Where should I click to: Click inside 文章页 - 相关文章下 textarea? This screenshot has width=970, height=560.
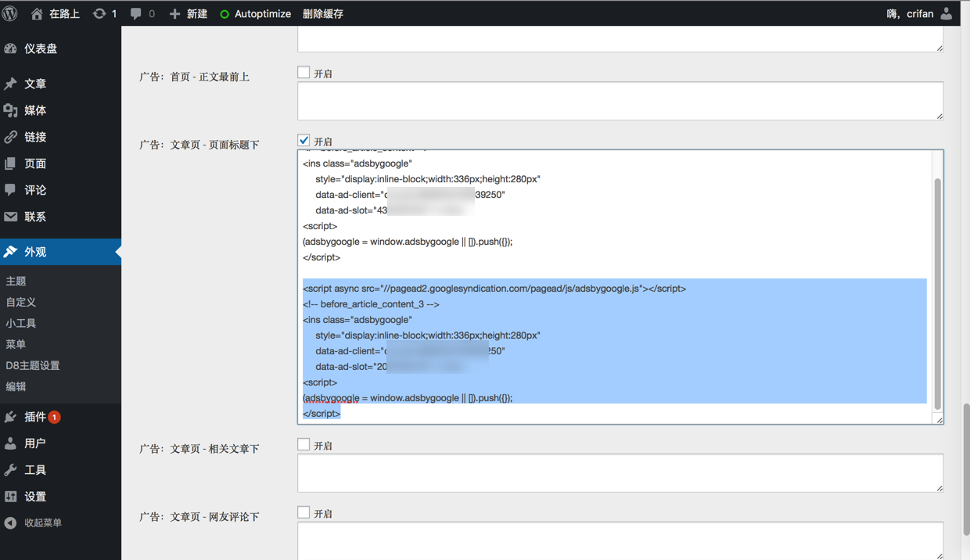[x=620, y=473]
